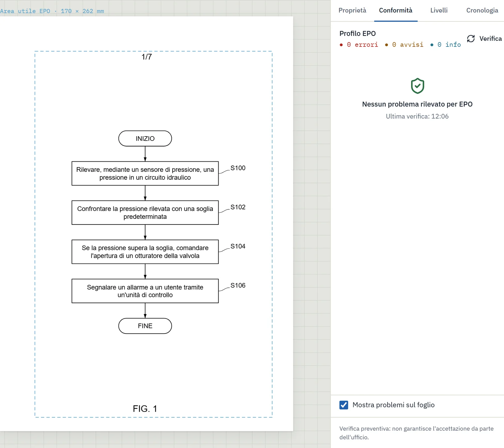Screen dimensions: 504x448
Task: Click the Verifica preventiva disclaimer text
Action: [x=416, y=433]
